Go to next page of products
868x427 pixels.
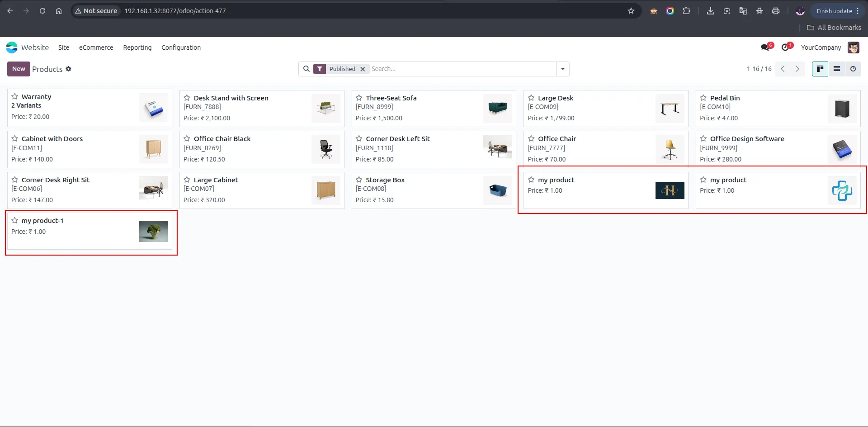tap(797, 69)
